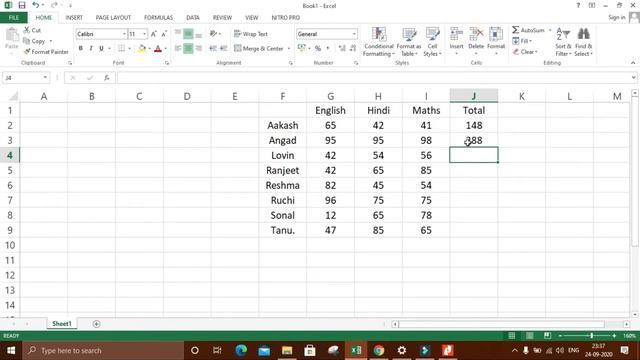Toggle Italic formatting
Screen dimensions: 640x360
point(91,48)
